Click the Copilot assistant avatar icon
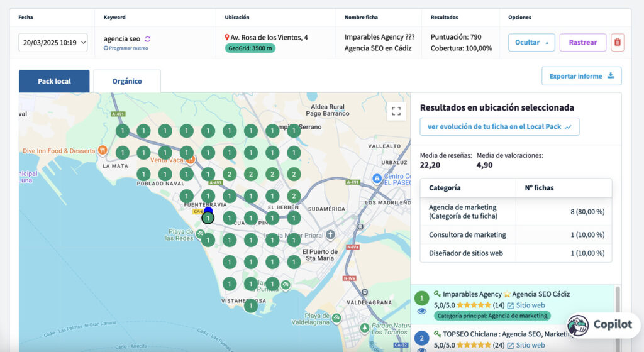The width and height of the screenshot is (644, 352). pos(579,326)
